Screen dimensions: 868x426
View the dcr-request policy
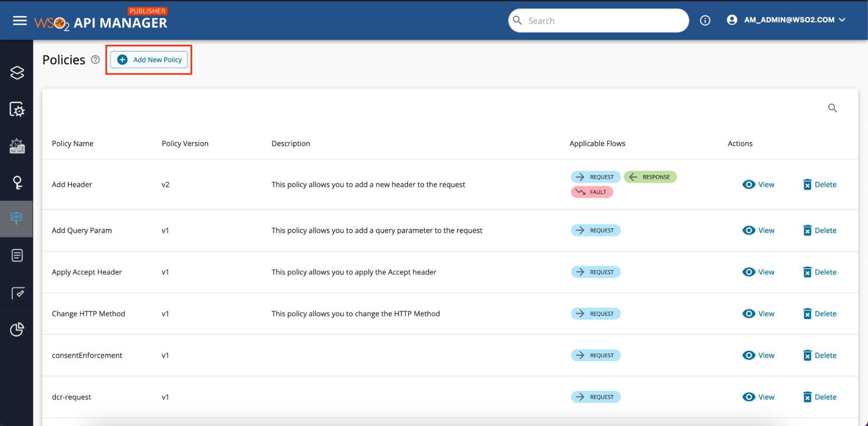click(759, 397)
